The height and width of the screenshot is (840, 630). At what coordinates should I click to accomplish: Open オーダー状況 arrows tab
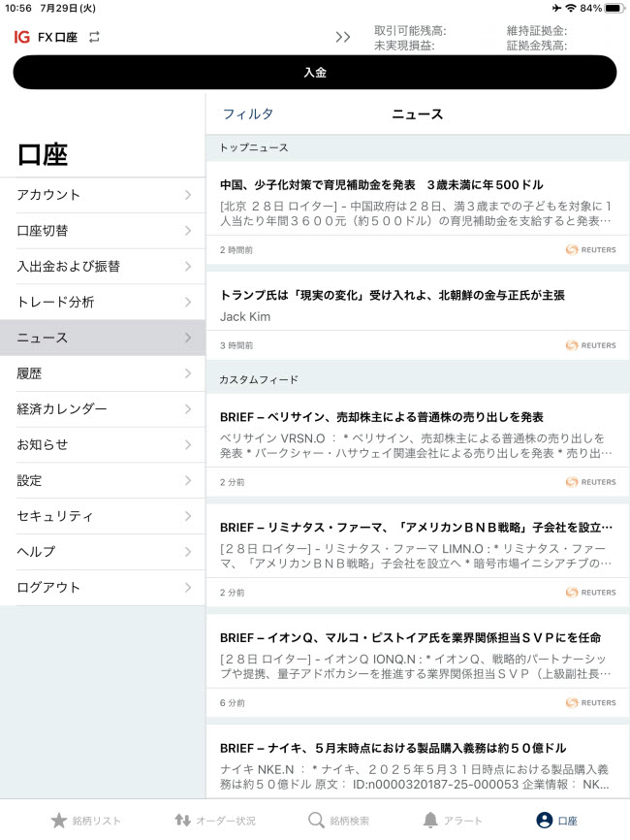pyautogui.click(x=215, y=821)
